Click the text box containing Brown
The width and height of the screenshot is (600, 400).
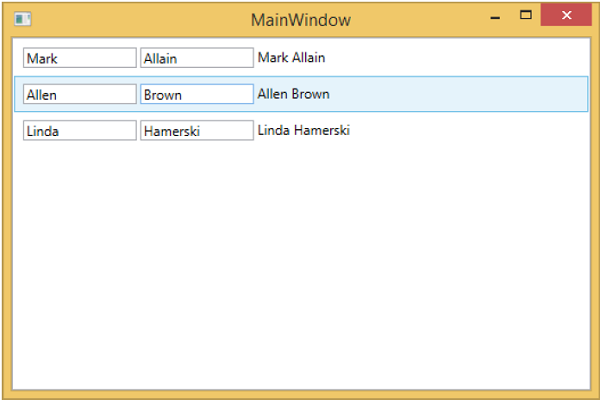196,94
